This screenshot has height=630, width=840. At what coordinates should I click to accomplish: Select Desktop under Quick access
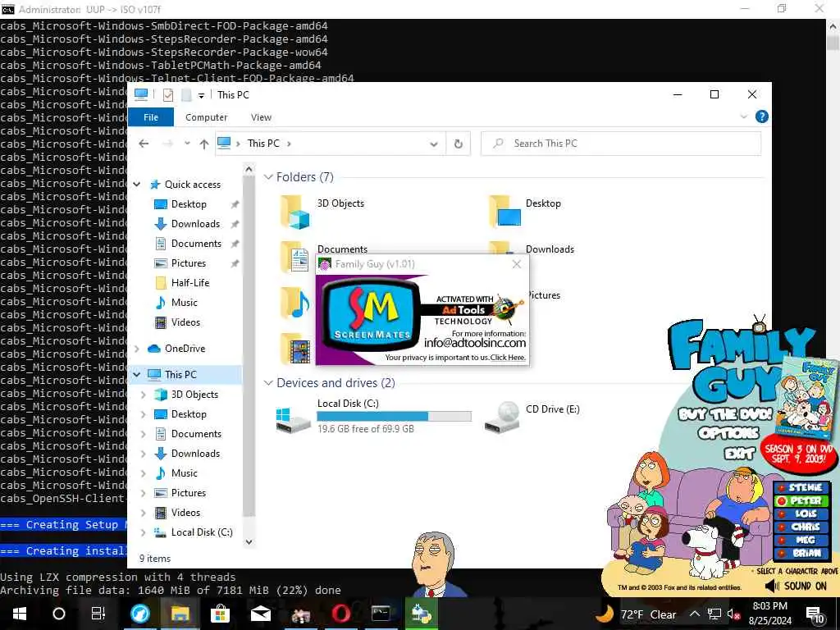pyautogui.click(x=188, y=204)
